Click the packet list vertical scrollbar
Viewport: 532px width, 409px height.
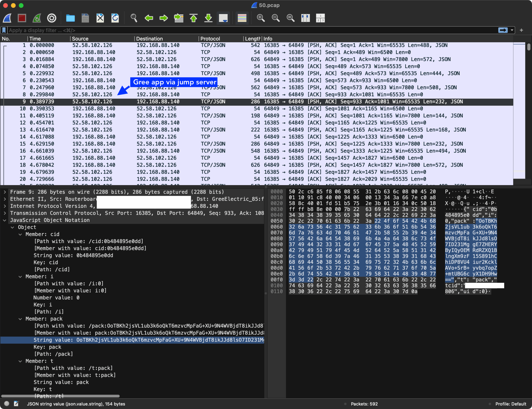(x=529, y=112)
